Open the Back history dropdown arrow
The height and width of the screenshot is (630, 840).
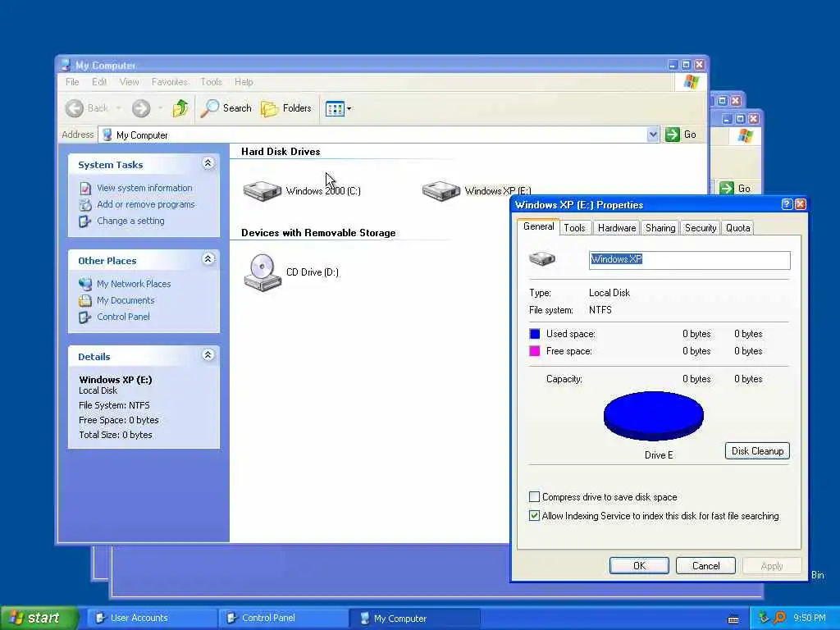point(118,108)
